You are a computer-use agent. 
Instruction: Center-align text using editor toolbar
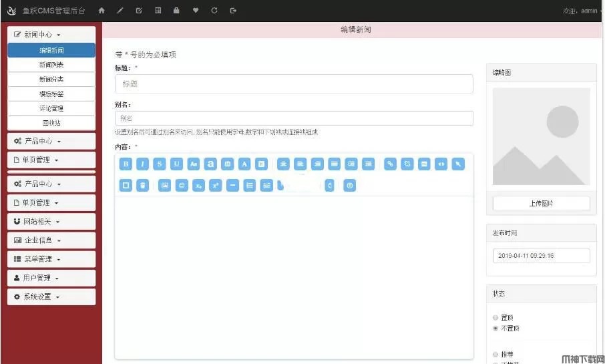coord(283,164)
